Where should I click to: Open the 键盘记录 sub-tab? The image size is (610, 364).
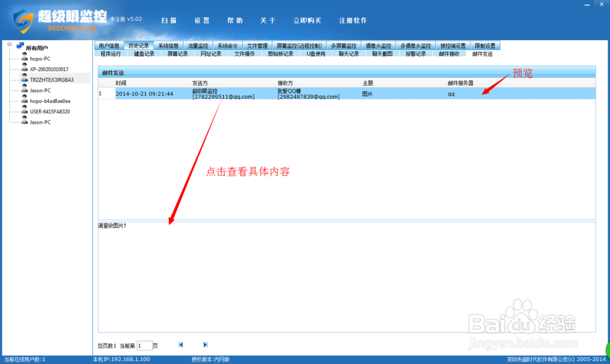pos(144,54)
